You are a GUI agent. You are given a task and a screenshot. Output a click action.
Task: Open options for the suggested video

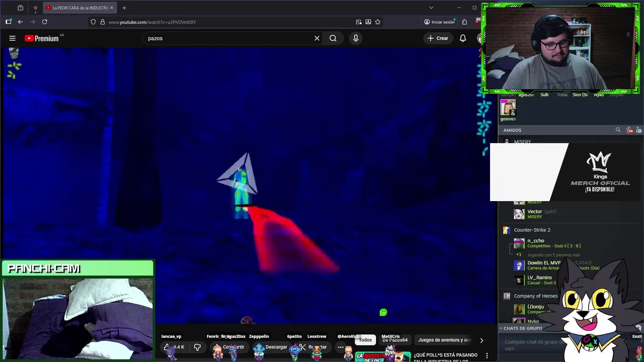point(487,355)
